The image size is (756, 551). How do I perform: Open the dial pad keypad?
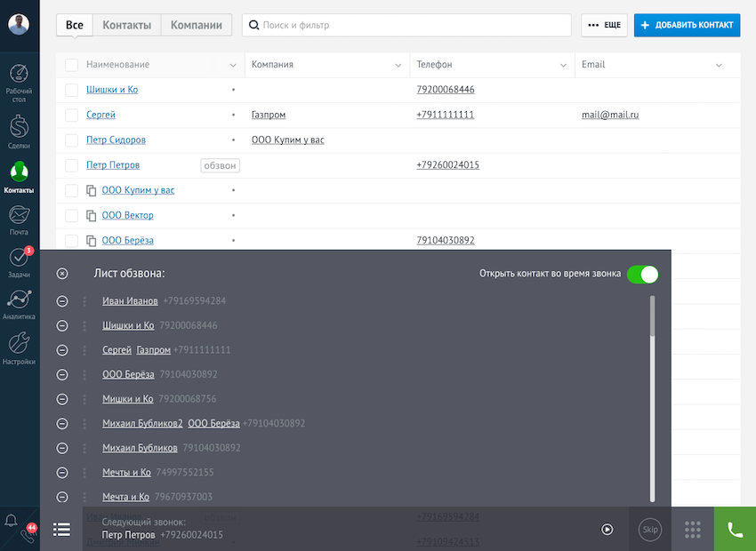693,530
